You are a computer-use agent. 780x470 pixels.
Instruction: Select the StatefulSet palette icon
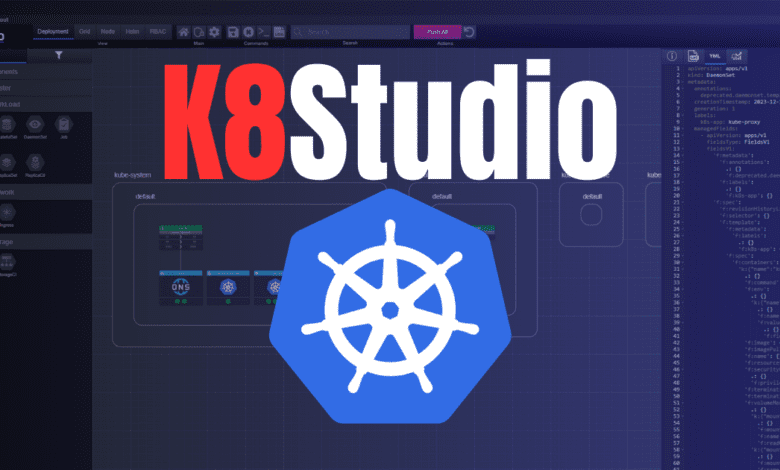click(x=7, y=124)
